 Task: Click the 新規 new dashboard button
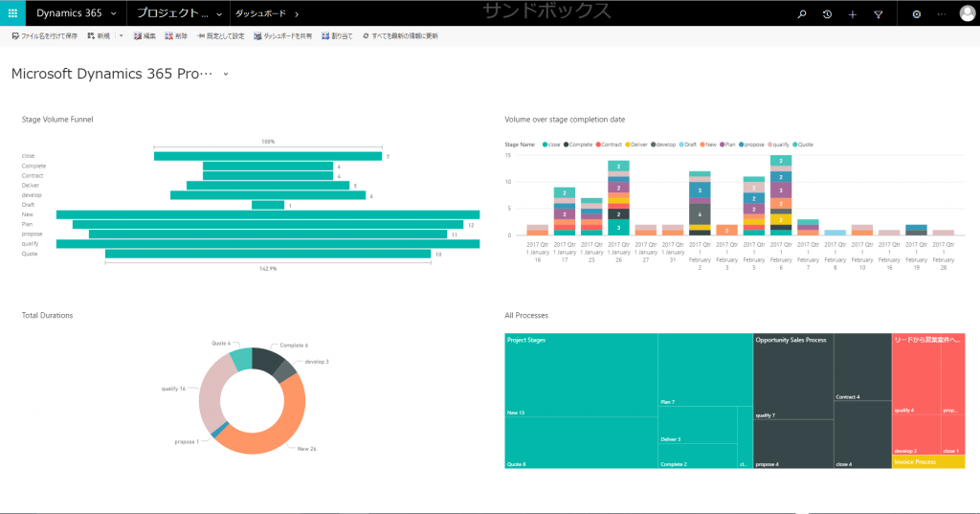(x=99, y=36)
